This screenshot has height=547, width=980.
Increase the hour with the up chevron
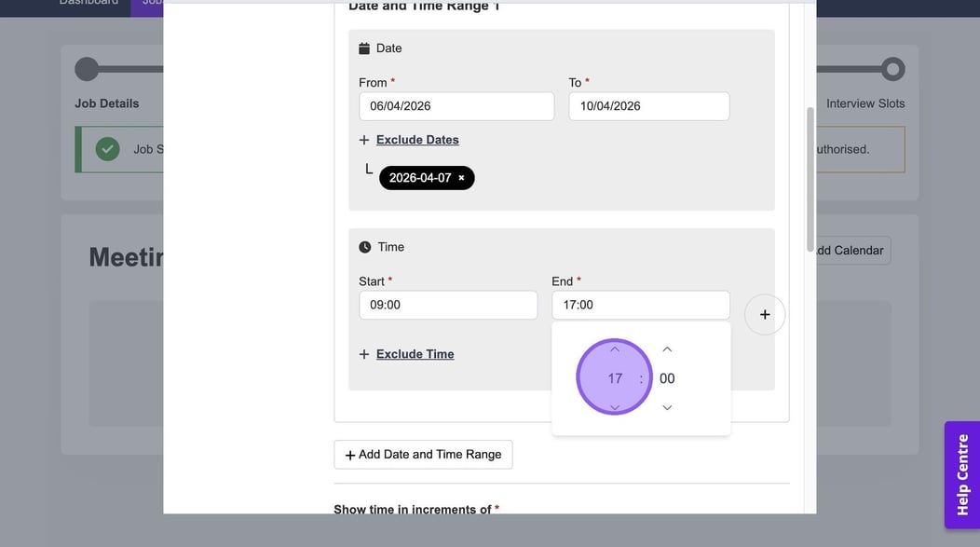pos(615,349)
